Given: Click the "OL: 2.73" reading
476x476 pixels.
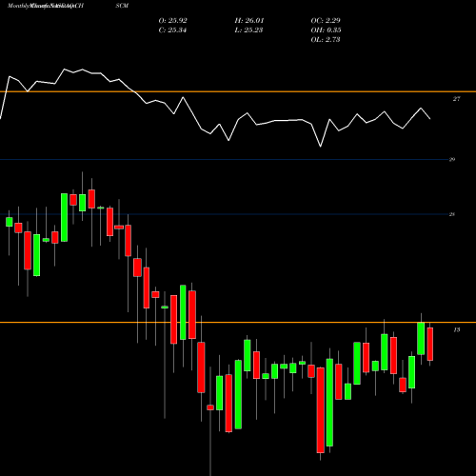Looking at the screenshot, I should point(326,40).
